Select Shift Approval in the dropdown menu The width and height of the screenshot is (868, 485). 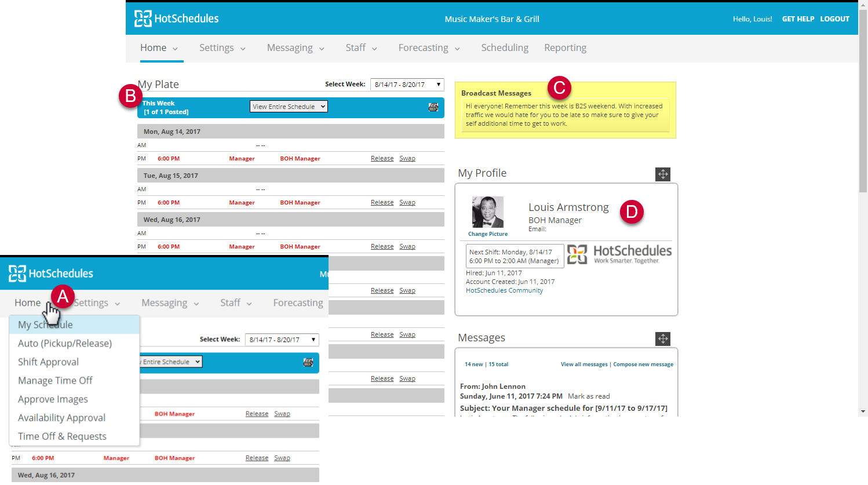pyautogui.click(x=74, y=362)
